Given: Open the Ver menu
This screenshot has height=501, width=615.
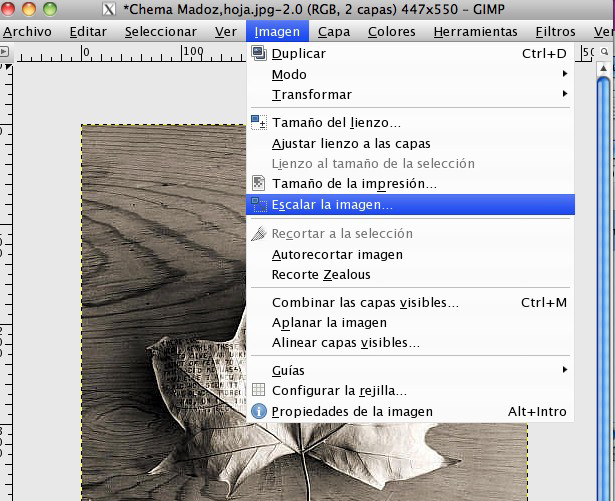Looking at the screenshot, I should coord(226,31).
